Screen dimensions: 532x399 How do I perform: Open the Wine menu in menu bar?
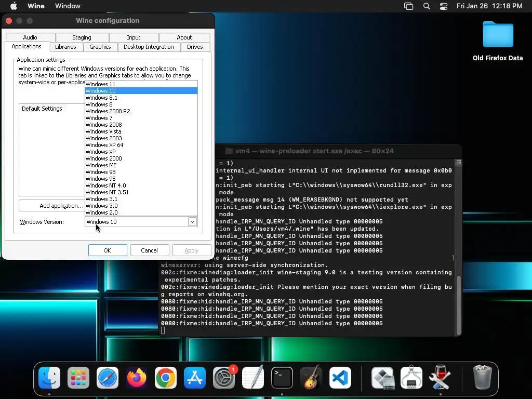pyautogui.click(x=36, y=6)
